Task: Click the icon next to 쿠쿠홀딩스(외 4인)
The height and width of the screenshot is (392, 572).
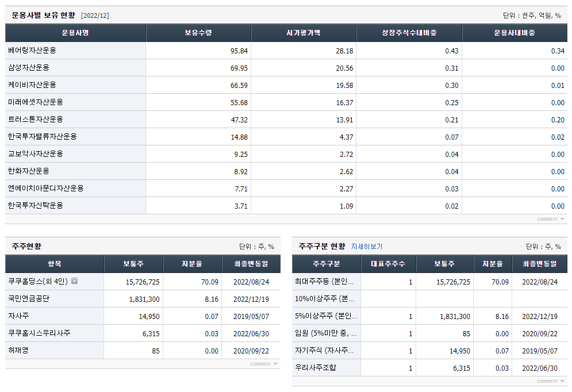Action: (74, 281)
